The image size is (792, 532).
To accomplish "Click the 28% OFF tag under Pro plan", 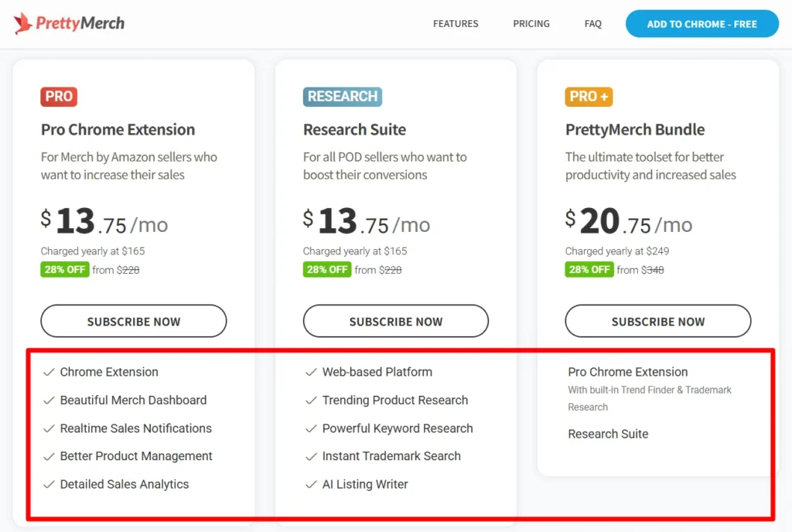I will pyautogui.click(x=65, y=270).
